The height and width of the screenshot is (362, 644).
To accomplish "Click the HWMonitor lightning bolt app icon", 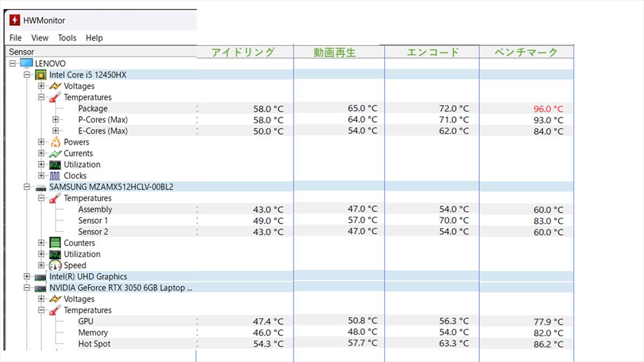I will pos(14,20).
